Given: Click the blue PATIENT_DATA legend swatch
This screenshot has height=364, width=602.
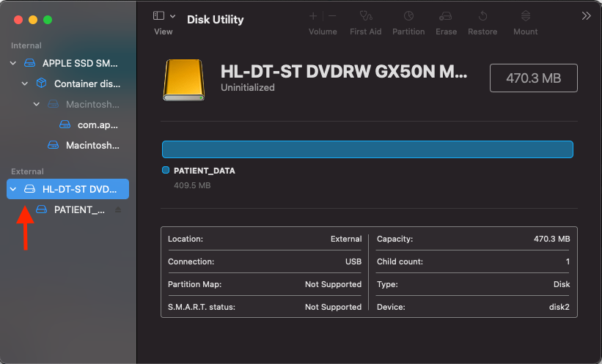Looking at the screenshot, I should 166,171.
